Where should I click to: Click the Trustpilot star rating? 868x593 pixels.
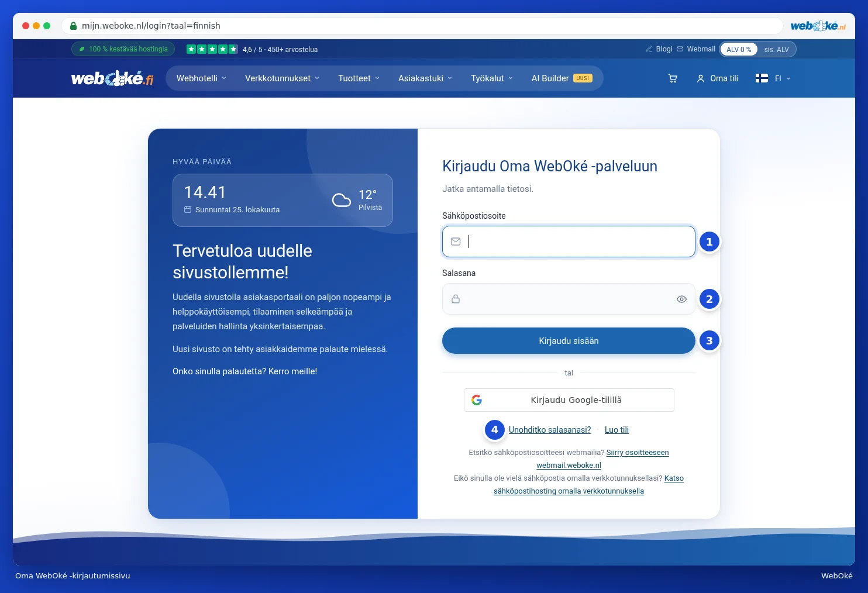pos(212,49)
